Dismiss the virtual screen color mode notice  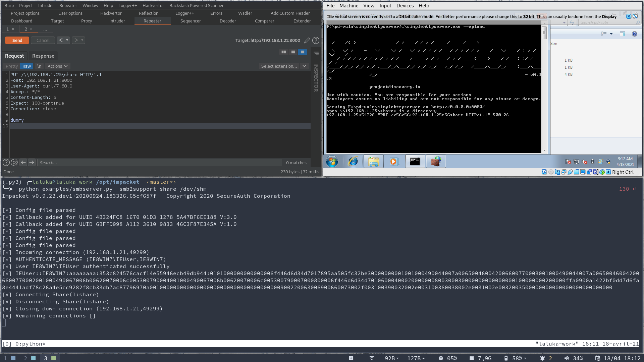[629, 16]
